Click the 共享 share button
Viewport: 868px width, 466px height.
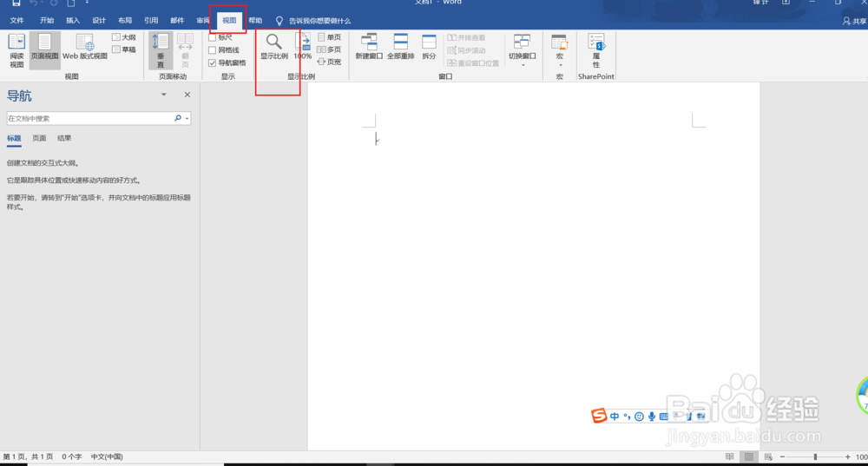tap(855, 21)
